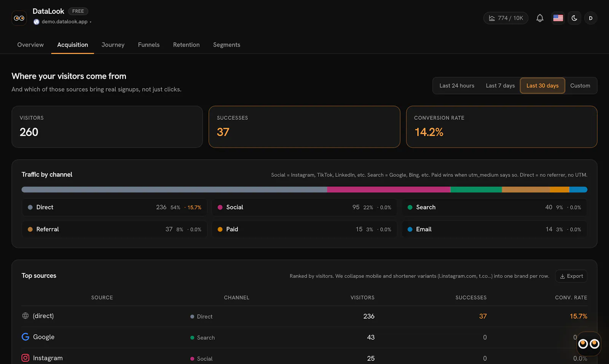Export the Top sources table
The image size is (609, 364).
point(571,276)
